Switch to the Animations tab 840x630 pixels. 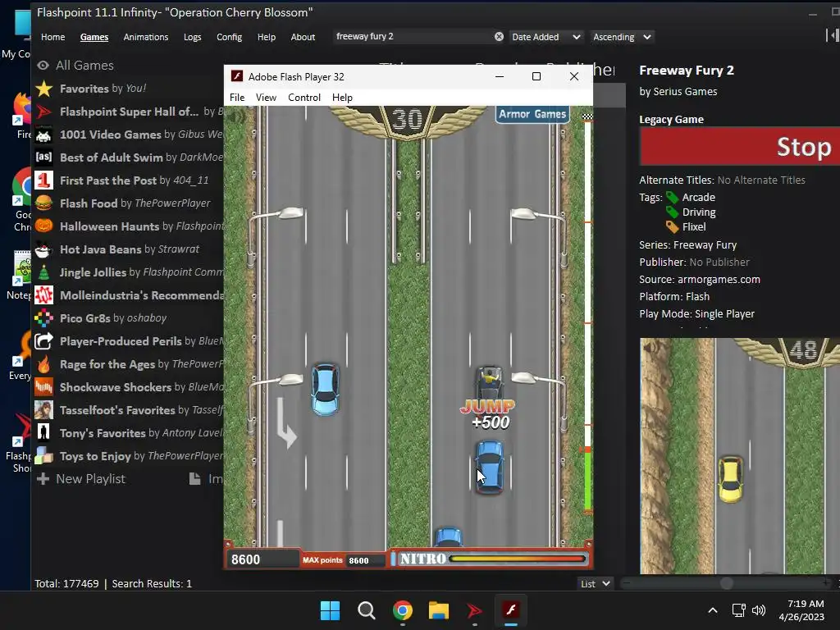(x=146, y=37)
